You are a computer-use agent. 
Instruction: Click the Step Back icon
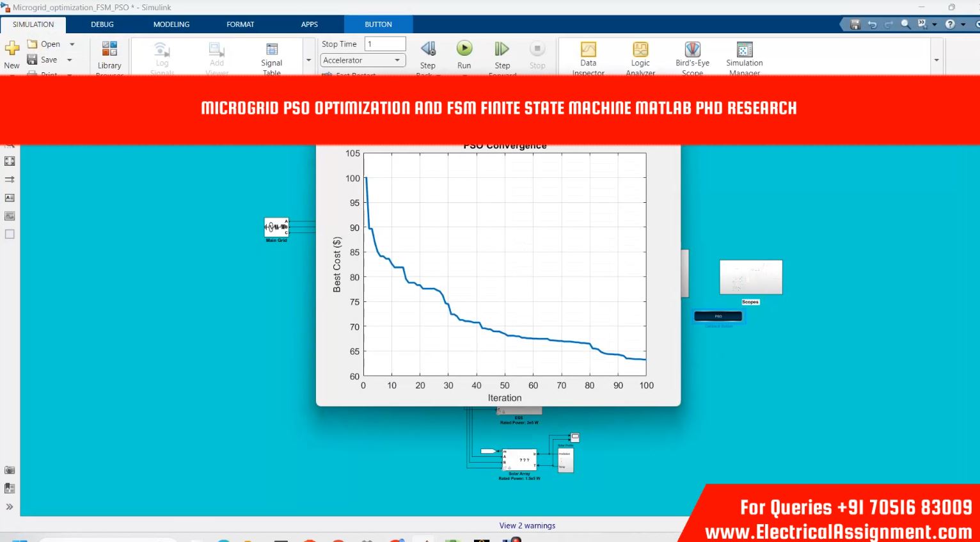pos(428,49)
